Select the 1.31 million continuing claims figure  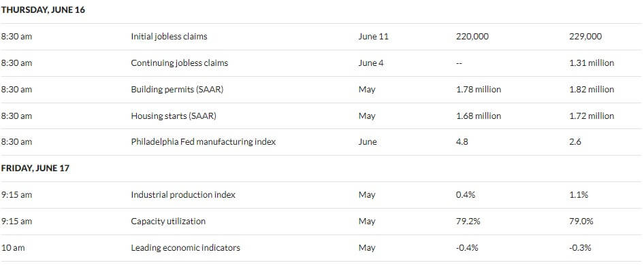(592, 63)
